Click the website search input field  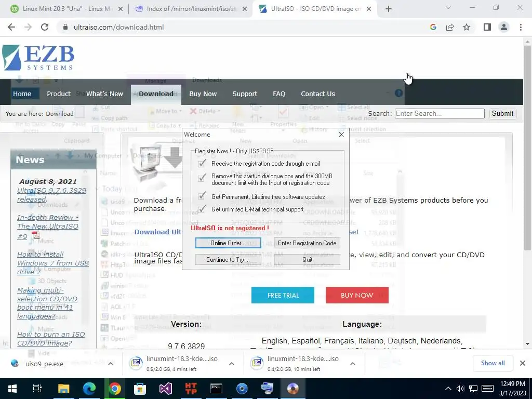(440, 113)
